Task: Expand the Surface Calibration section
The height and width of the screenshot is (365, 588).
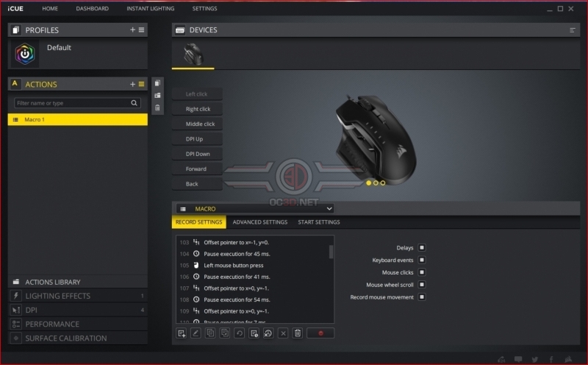Action: coord(78,339)
